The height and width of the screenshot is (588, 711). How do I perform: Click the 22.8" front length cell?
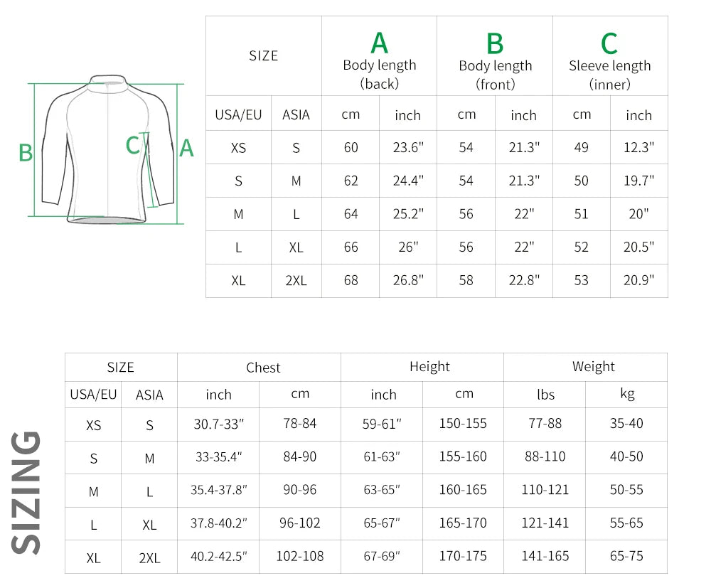click(x=523, y=280)
